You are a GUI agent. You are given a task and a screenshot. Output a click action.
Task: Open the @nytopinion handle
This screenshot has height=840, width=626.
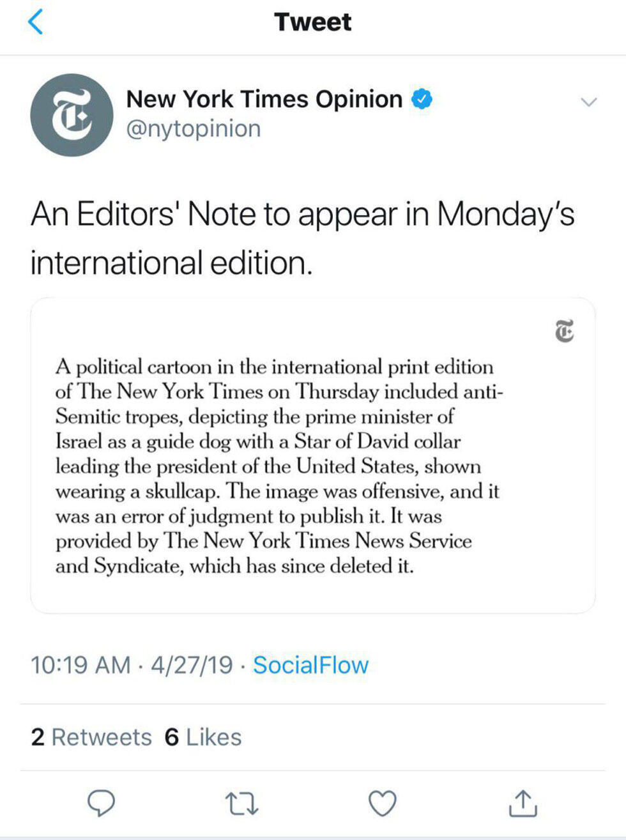pos(194,128)
